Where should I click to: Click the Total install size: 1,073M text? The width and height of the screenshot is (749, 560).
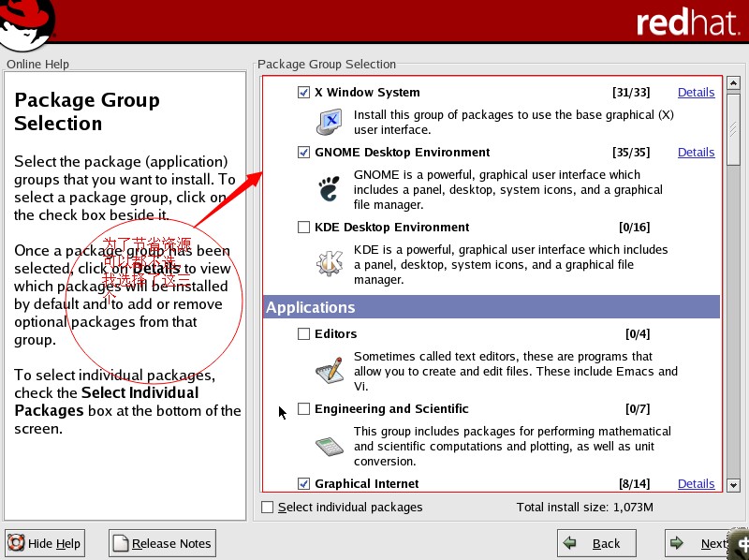coord(584,507)
